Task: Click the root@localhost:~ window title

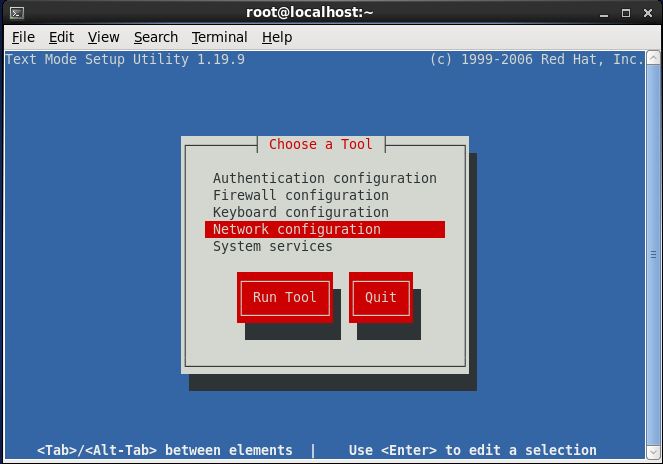Action: [310, 13]
